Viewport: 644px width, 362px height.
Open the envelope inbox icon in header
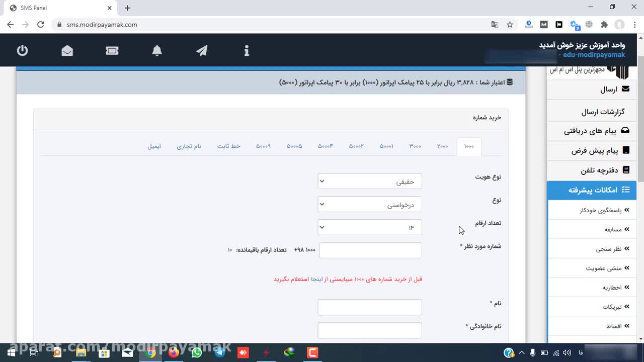point(67,51)
